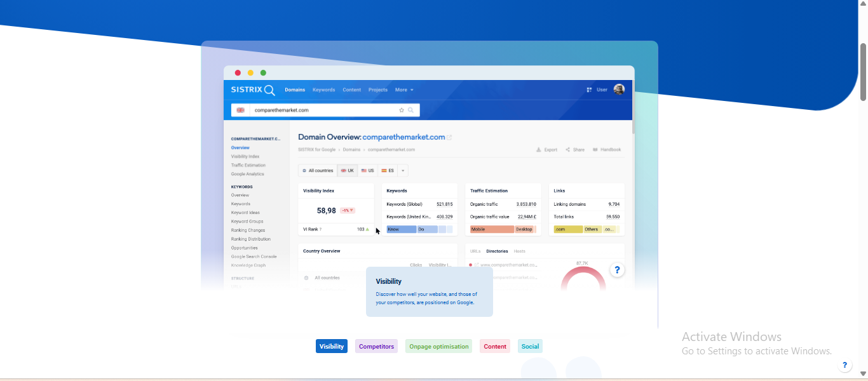Click the Share icon
Viewport: 868px width, 381px height.
click(x=567, y=150)
